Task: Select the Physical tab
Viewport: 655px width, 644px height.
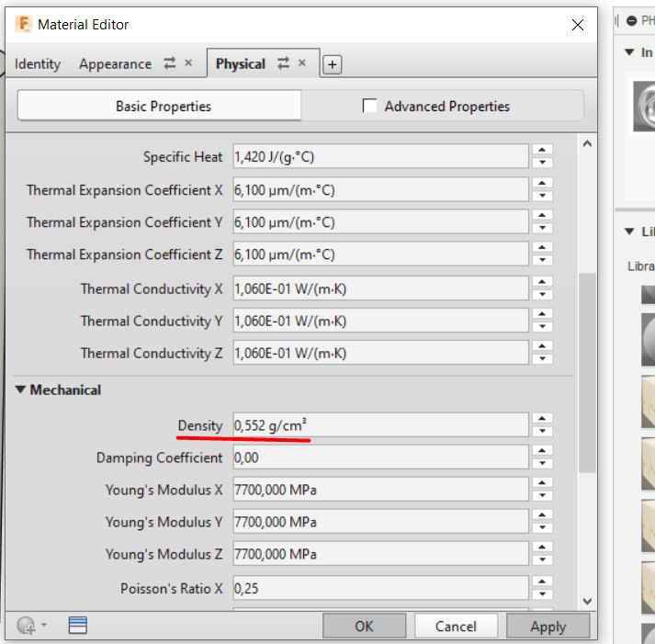Action: point(240,64)
